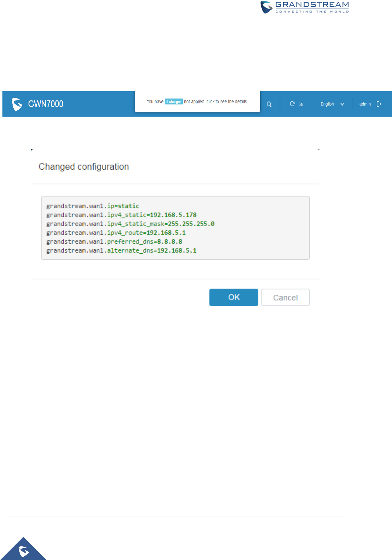The width and height of the screenshot is (392, 560).
Task: Click the Grandstream logo at page top
Action: coord(305,7)
